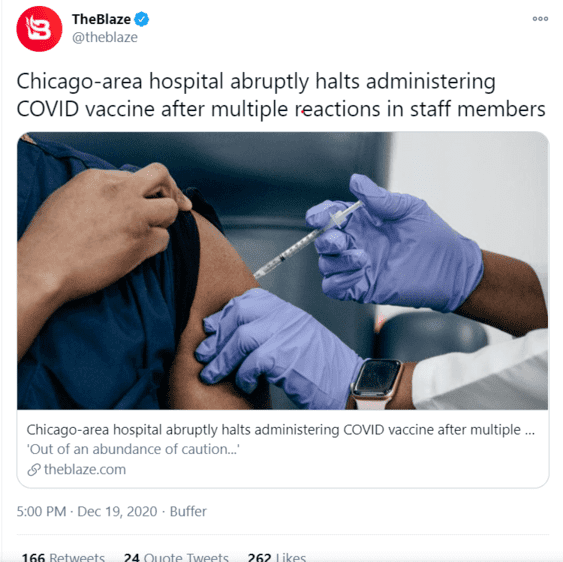Click the syringe in the photo

click(308, 240)
